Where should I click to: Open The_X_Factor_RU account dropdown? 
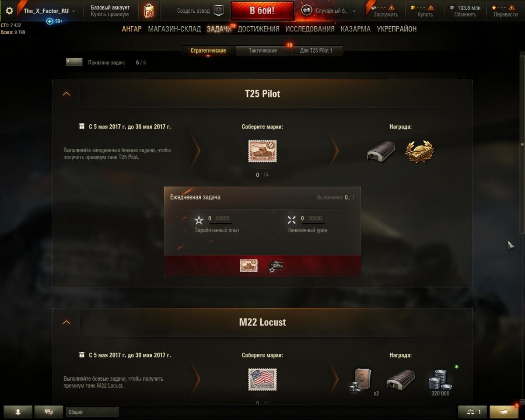tap(49, 11)
